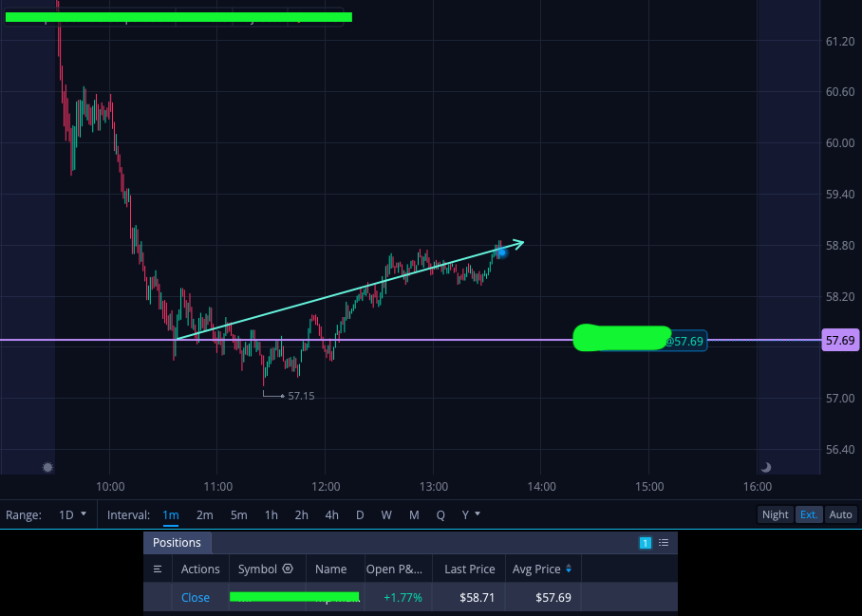Screen dimensions: 862x616
Task: Click Close link for the position
Action: tap(196, 597)
